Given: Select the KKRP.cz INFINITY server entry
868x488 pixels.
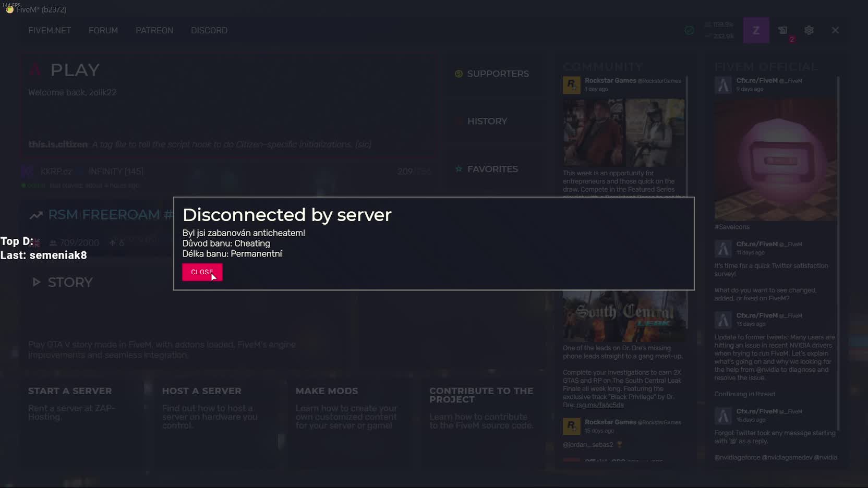Looking at the screenshot, I should (x=228, y=177).
